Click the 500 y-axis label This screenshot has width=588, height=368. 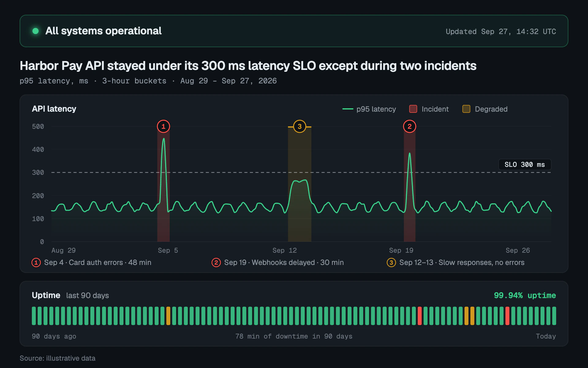[38, 126]
